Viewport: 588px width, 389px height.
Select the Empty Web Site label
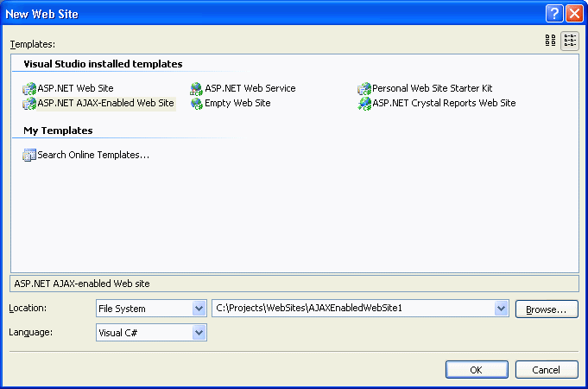point(237,103)
